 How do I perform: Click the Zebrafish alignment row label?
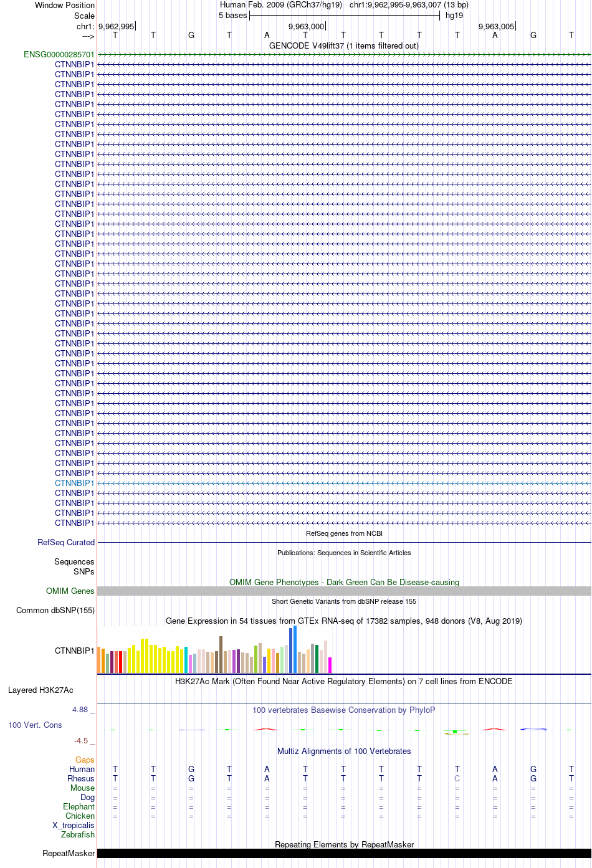click(x=78, y=834)
